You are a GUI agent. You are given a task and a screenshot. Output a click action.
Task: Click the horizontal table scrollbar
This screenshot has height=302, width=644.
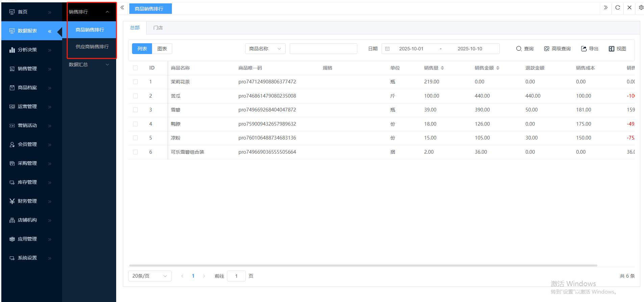(363, 266)
